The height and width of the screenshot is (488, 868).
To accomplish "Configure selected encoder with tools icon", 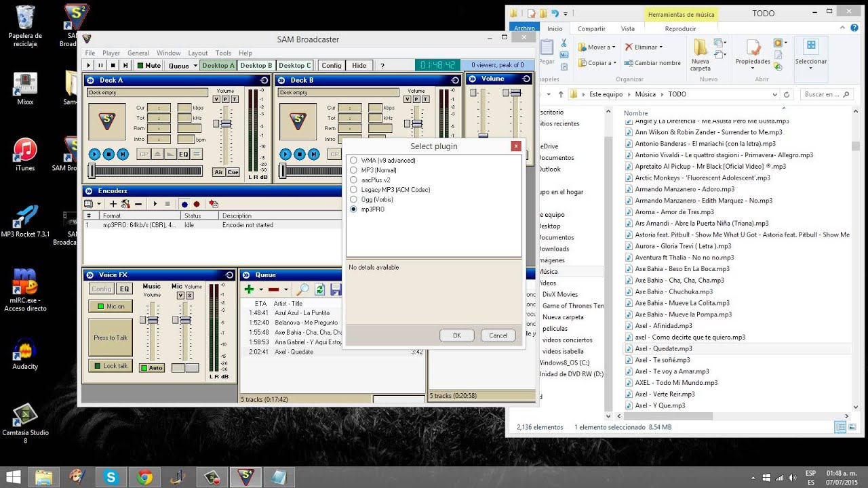I will tap(125, 203).
